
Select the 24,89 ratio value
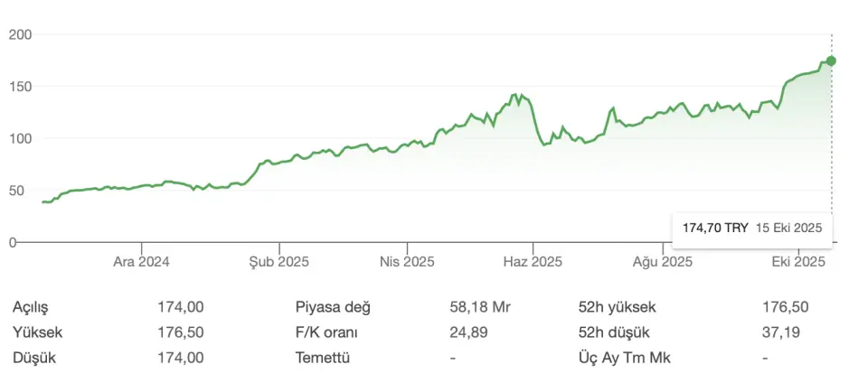(468, 332)
